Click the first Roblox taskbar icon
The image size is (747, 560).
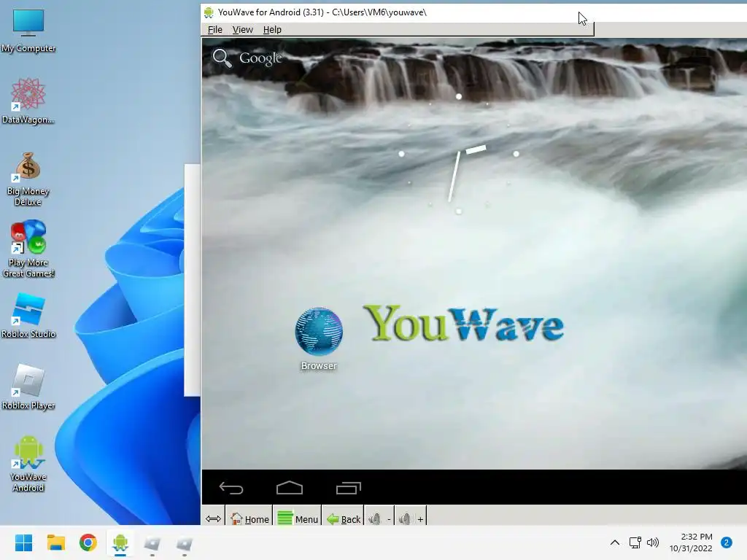pos(152,542)
